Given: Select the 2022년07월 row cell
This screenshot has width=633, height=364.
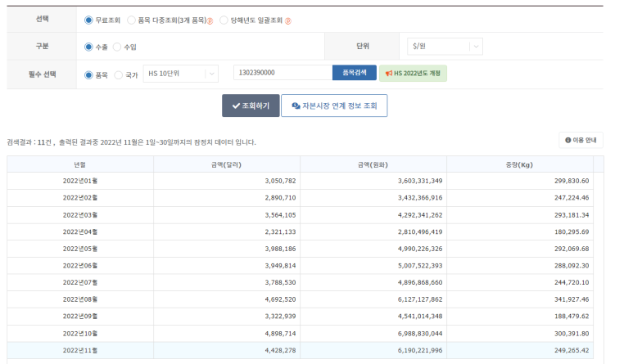Looking at the screenshot, I should pos(80,282).
